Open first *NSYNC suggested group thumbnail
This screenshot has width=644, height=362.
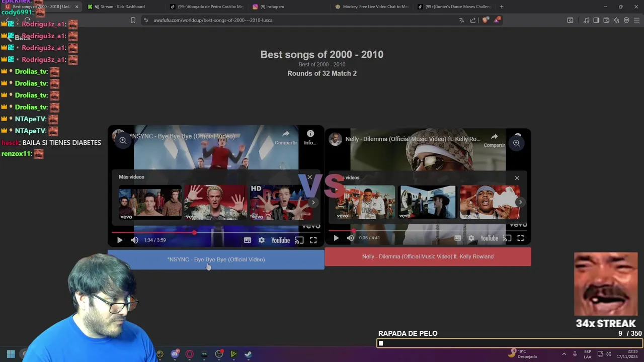tap(150, 202)
